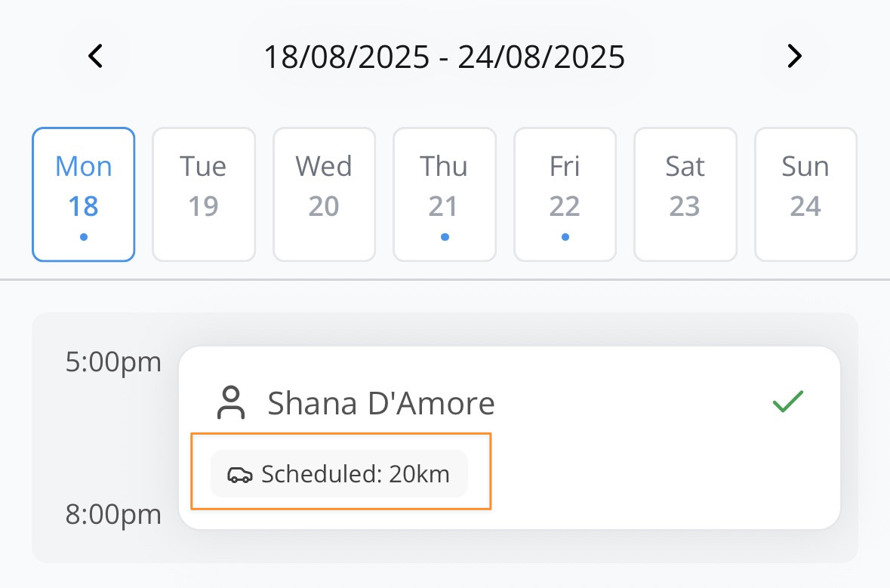Choose Sunday 24 in week strip
Screen dimensions: 890x588
tap(805, 194)
